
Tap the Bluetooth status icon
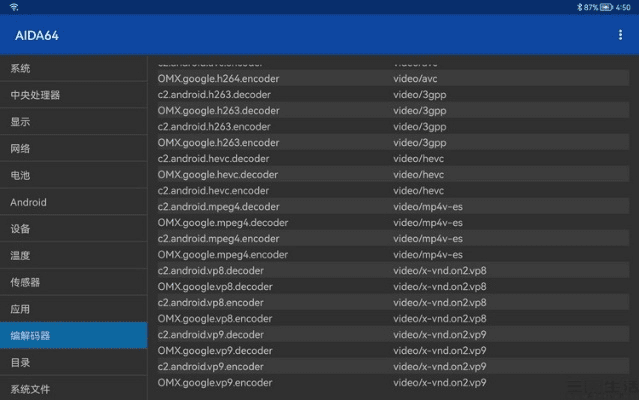point(578,7)
